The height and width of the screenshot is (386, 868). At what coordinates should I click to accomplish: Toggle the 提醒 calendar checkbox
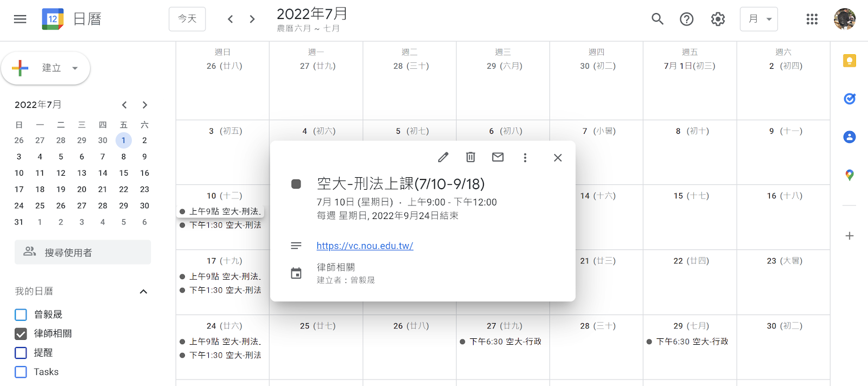(21, 353)
